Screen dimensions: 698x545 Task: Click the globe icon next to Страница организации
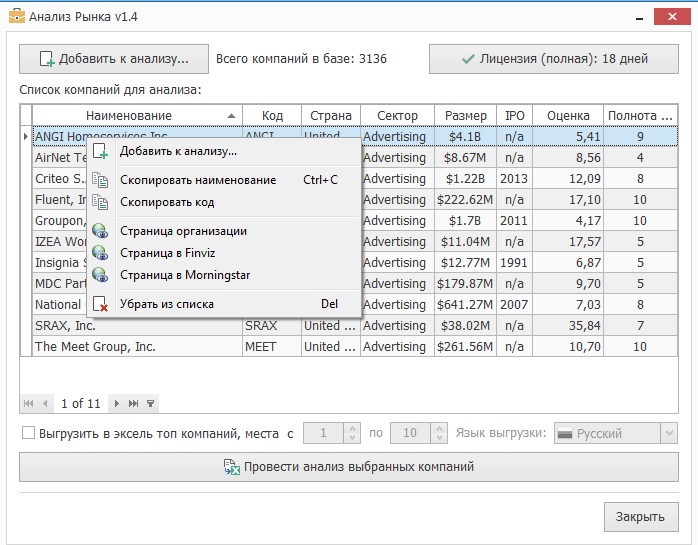pyautogui.click(x=100, y=231)
